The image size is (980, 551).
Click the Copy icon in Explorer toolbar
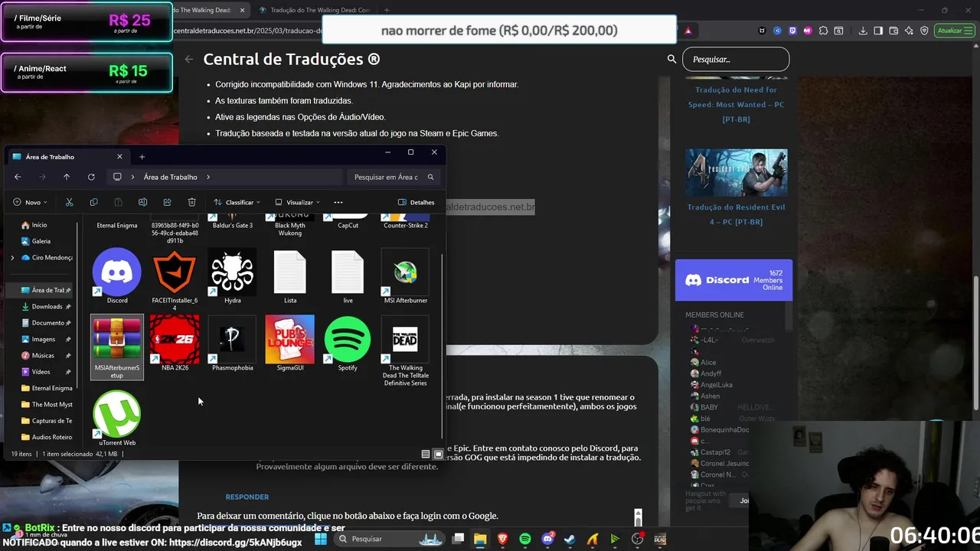(x=93, y=202)
